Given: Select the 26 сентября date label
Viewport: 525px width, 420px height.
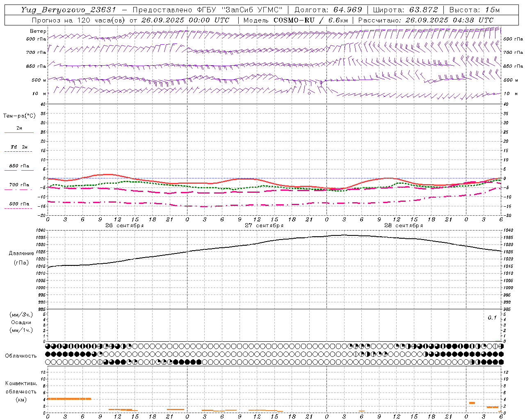Looking at the screenshot, I should 124,226.
